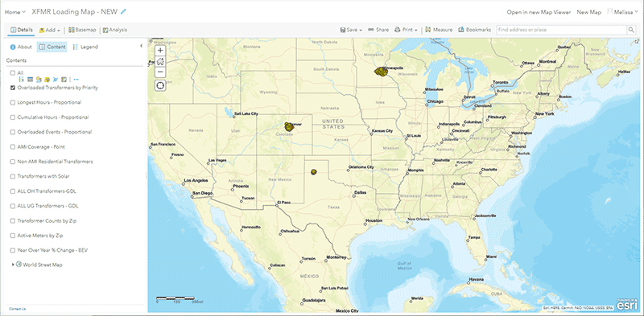Click the Find my location button
644x316 pixels.
pyautogui.click(x=160, y=86)
